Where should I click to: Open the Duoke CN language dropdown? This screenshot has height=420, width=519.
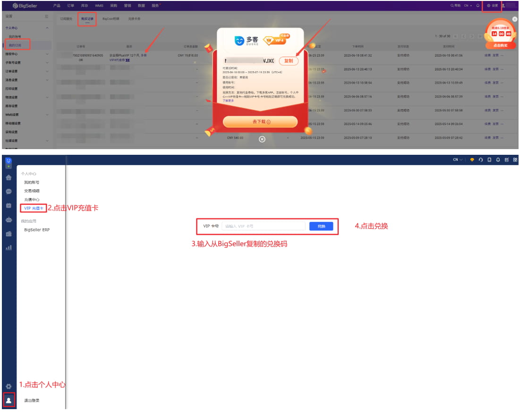click(458, 160)
